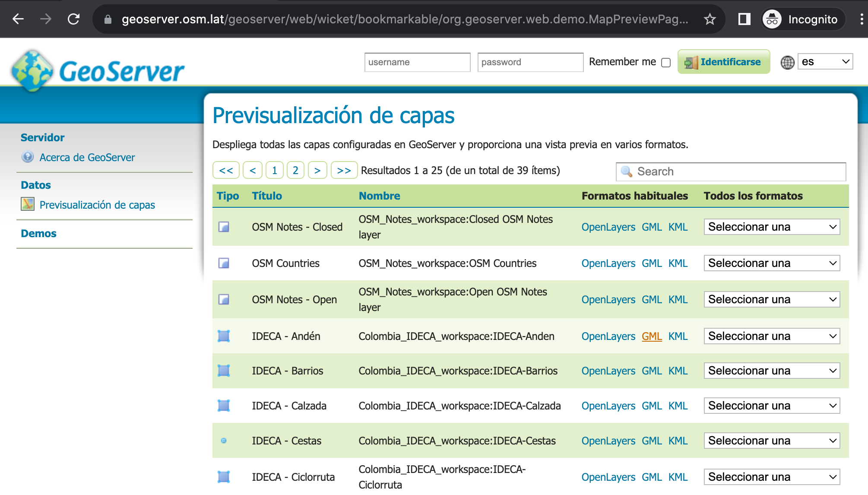
Task: Open the Demos menu section
Action: coord(38,233)
